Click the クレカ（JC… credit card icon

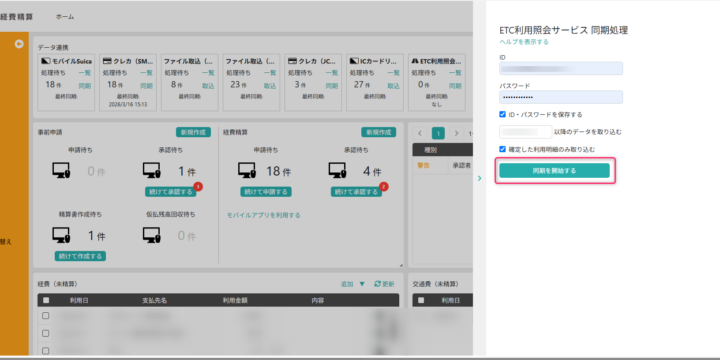(x=292, y=61)
